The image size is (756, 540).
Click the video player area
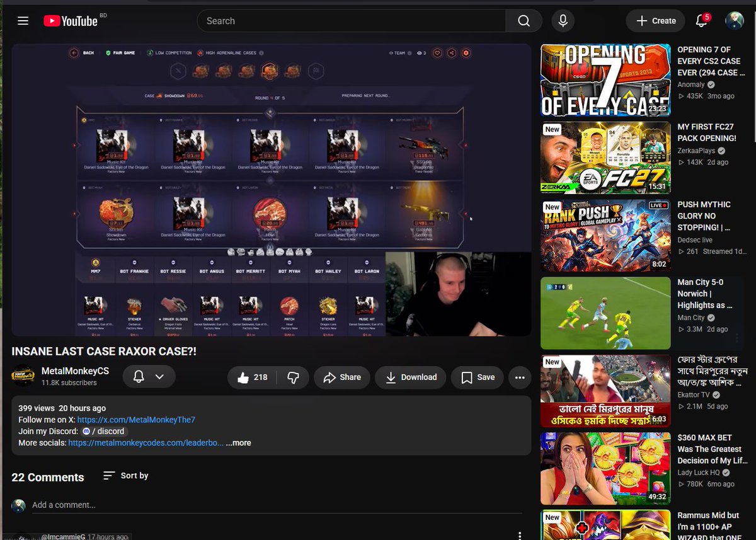272,190
